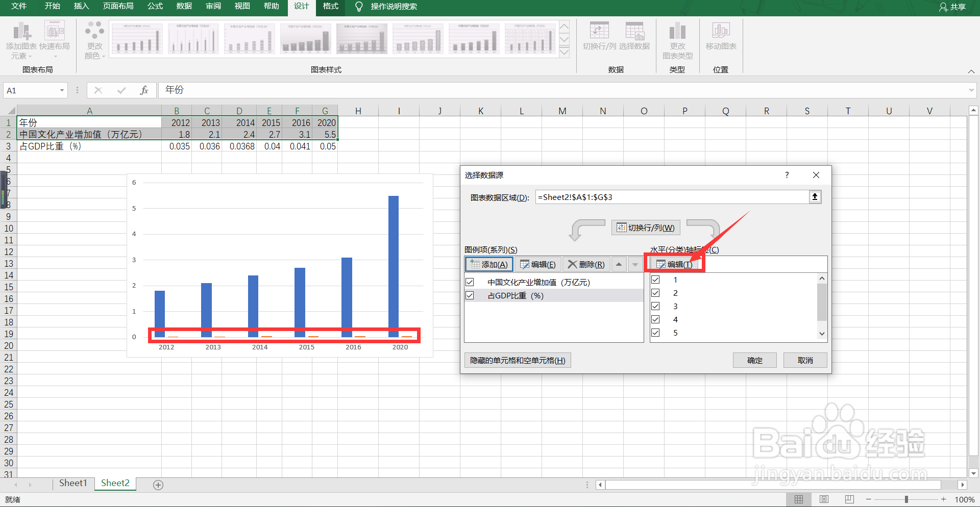980x507 pixels.
Task: Click range selector arrow in data range field
Action: click(x=815, y=197)
